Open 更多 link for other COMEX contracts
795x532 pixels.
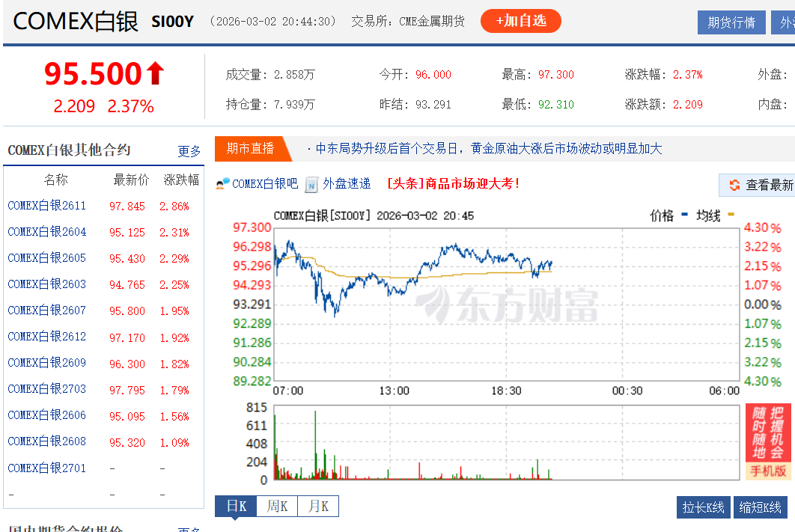[189, 151]
